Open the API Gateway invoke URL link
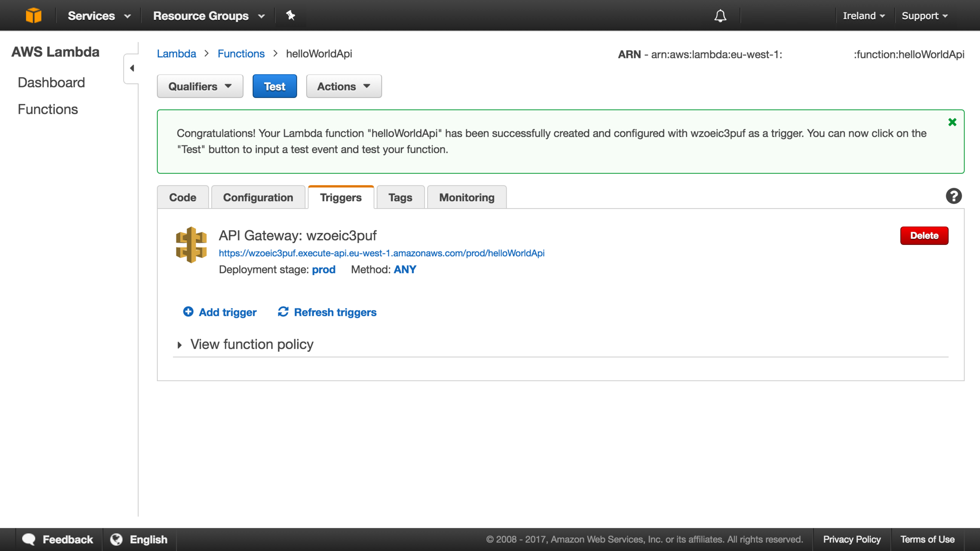This screenshot has height=551, width=980. [381, 253]
